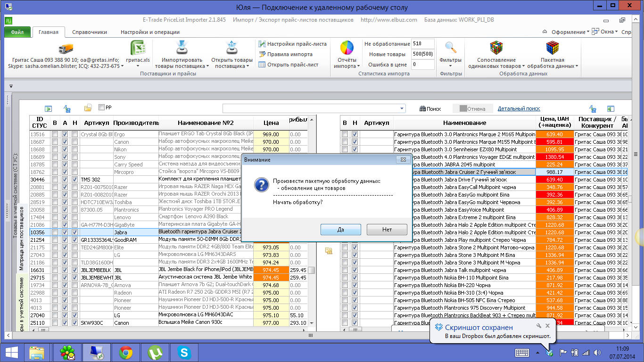Click the supplier truck icon
This screenshot has height=362, width=644.
(66, 49)
